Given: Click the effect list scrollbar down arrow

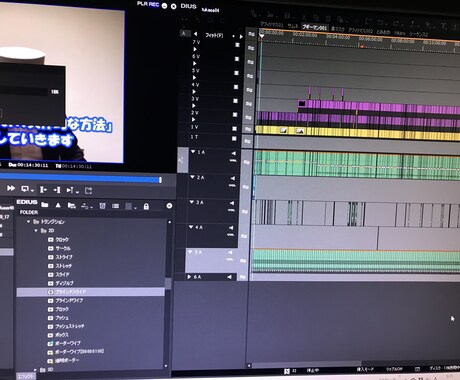Looking at the screenshot, I should 166,366.
